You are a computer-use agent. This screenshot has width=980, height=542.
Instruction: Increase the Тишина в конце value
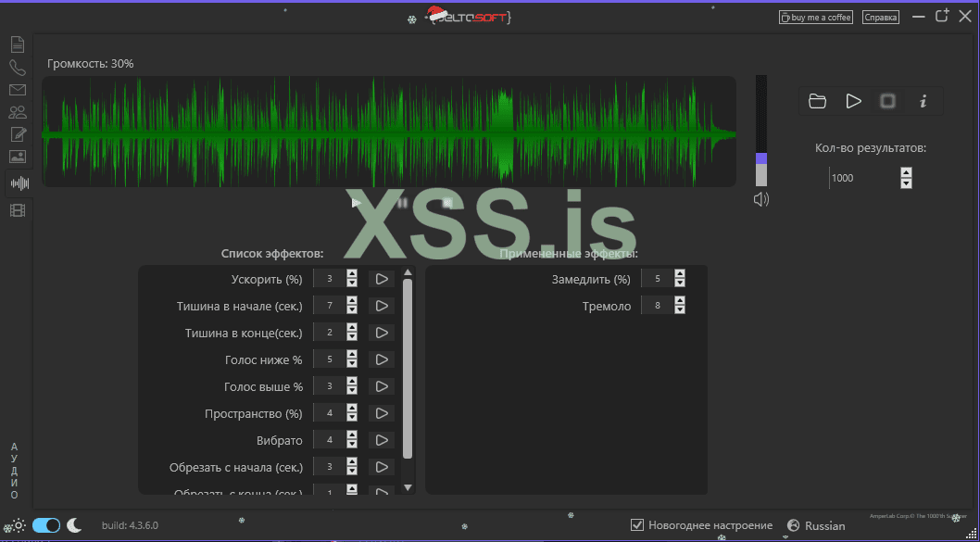(x=352, y=328)
